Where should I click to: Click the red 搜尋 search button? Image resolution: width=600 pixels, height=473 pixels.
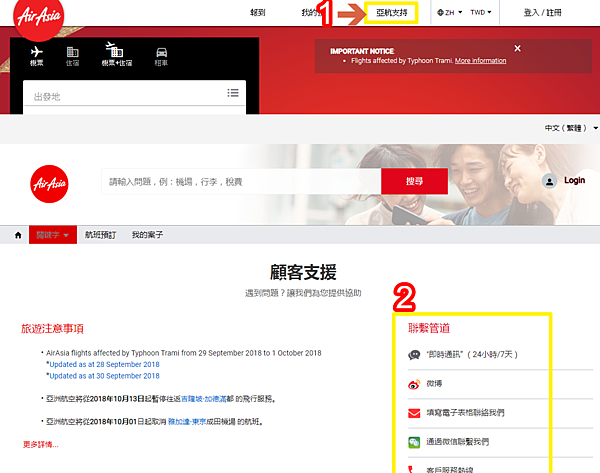pos(414,181)
